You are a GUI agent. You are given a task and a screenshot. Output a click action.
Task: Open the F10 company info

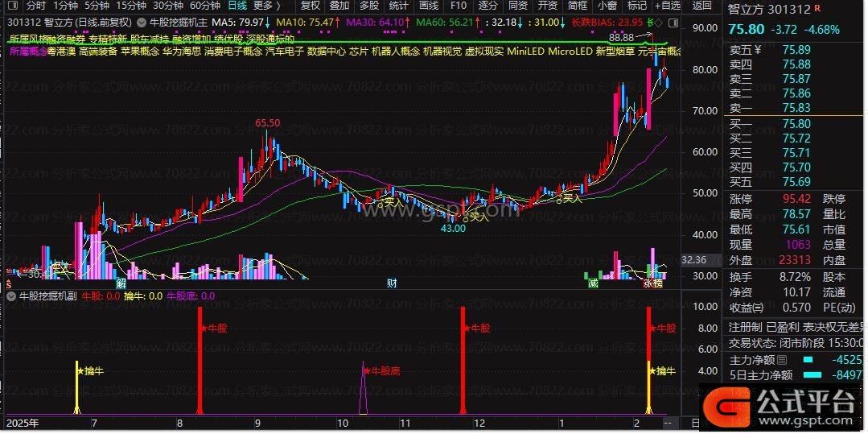click(458, 6)
